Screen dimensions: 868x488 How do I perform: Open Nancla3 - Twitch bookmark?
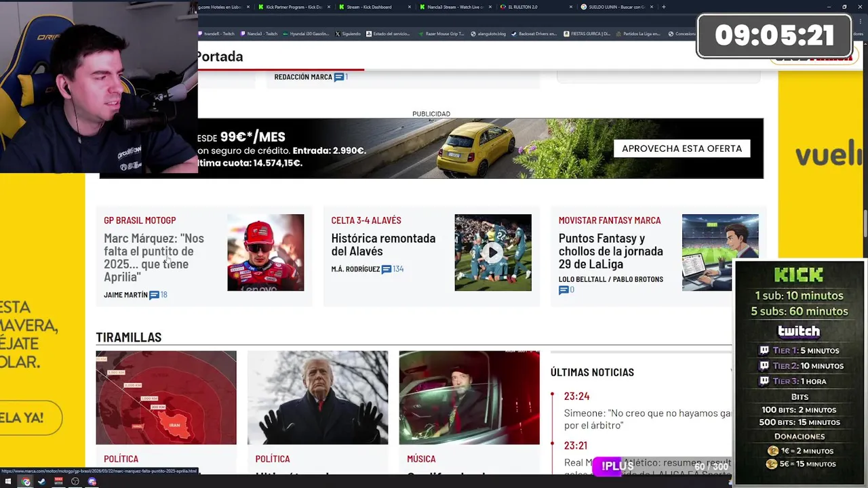click(258, 33)
